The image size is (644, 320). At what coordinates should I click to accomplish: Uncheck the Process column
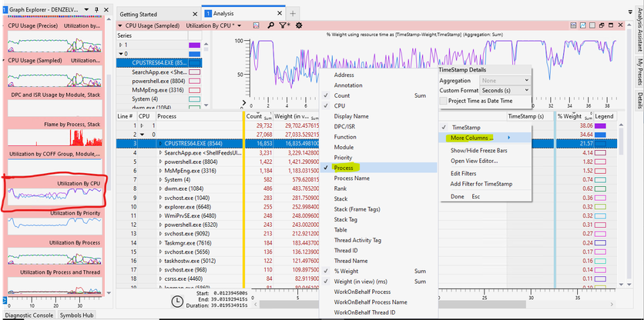click(326, 168)
